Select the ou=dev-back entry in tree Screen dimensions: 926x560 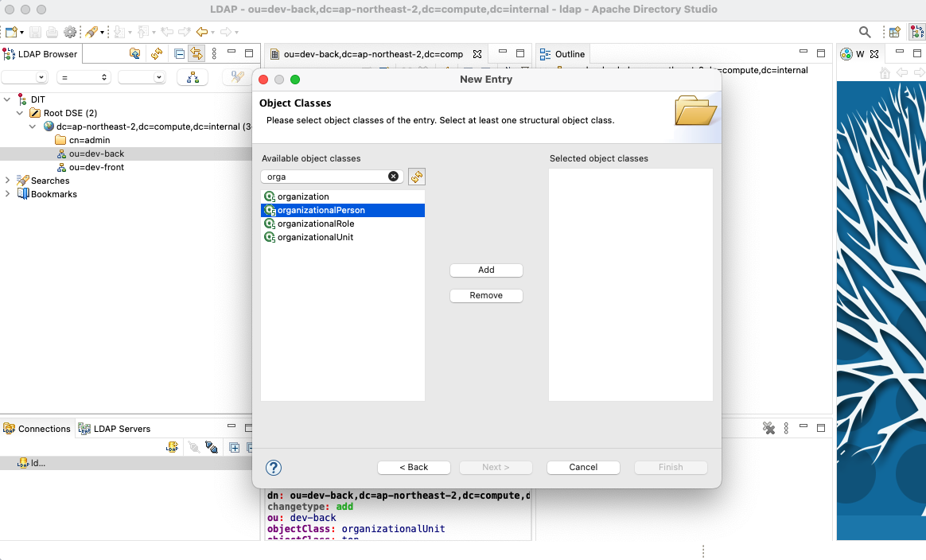point(96,154)
